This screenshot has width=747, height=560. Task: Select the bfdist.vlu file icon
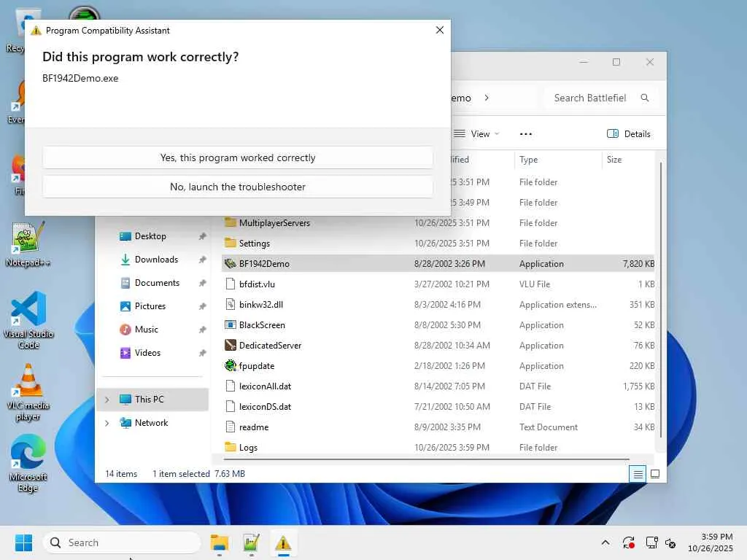(x=231, y=284)
